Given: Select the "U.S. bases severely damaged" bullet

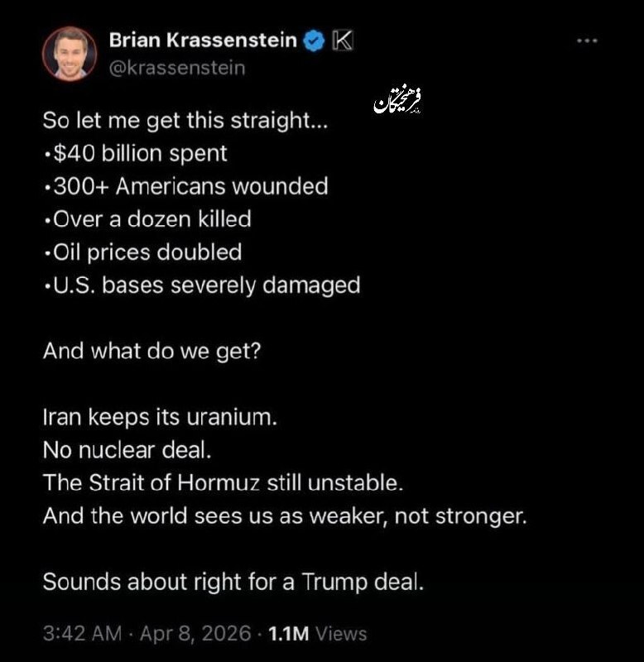Looking at the screenshot, I should (x=203, y=285).
